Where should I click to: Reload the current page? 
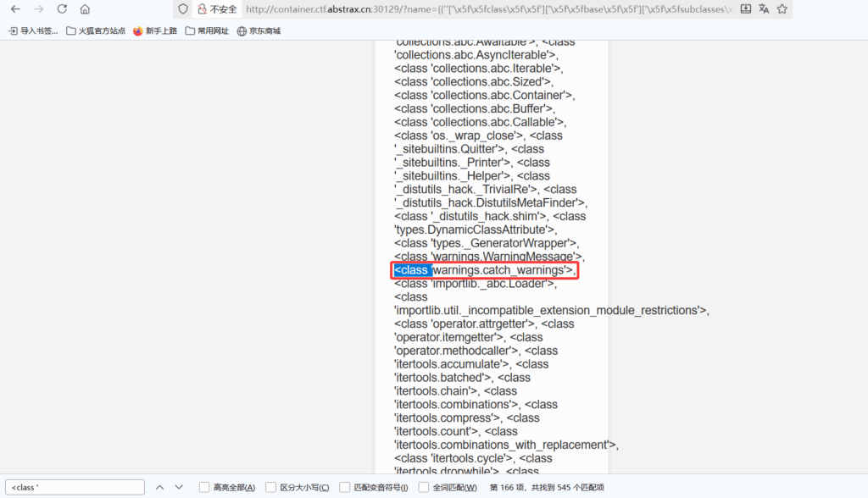62,9
